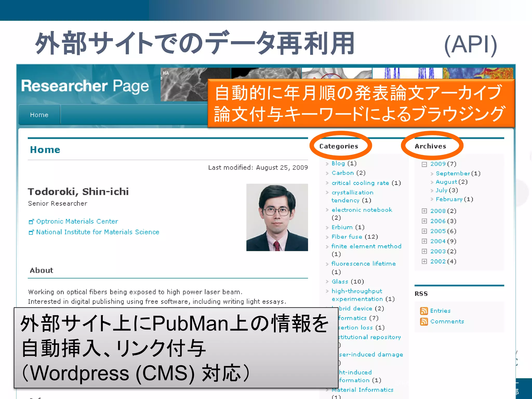The image size is (532, 399).
Task: Click arrow bullet beside February archive
Action: tap(432, 199)
